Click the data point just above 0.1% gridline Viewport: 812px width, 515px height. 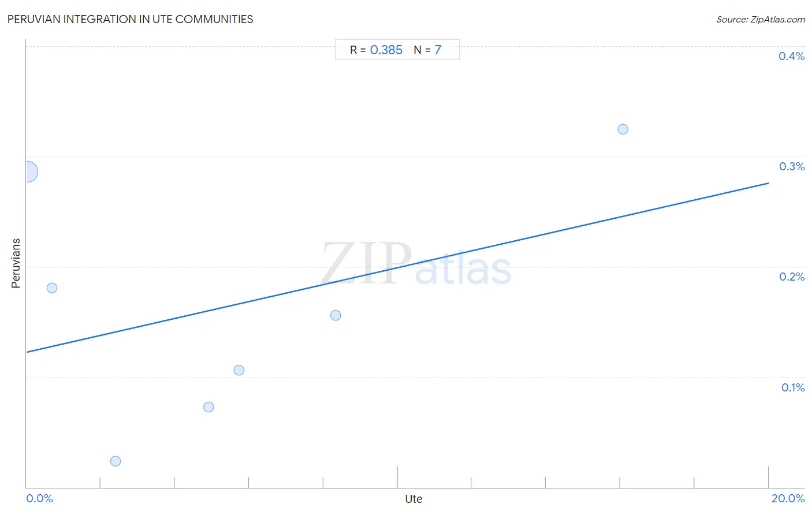coord(239,370)
